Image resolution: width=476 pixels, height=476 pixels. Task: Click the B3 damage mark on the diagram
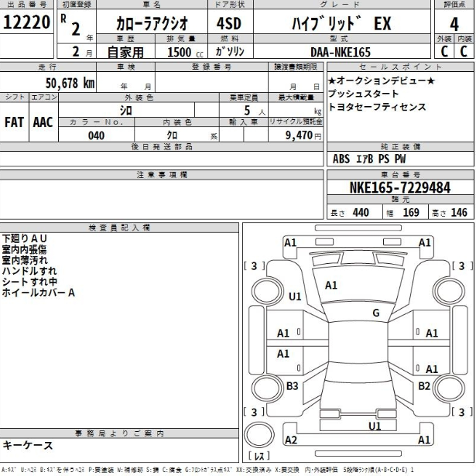tap(293, 385)
